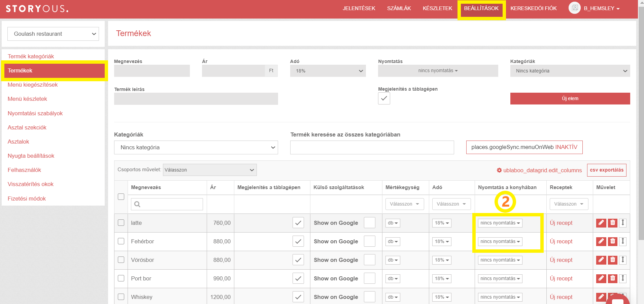644x304 pixels.
Task: Open BEÁLLÍTÁSOK in top navigation
Action: (481, 8)
